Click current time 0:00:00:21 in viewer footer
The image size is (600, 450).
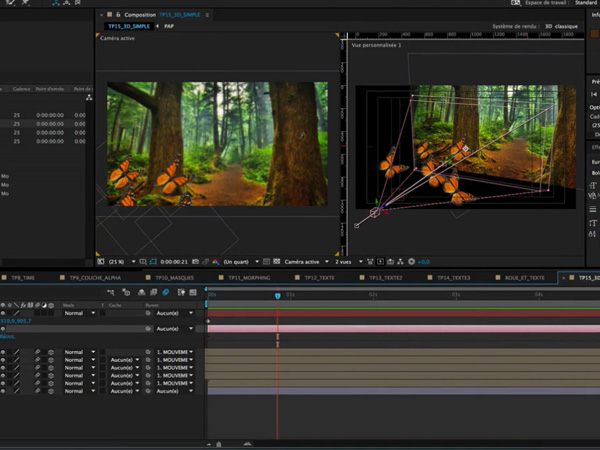pos(174,262)
